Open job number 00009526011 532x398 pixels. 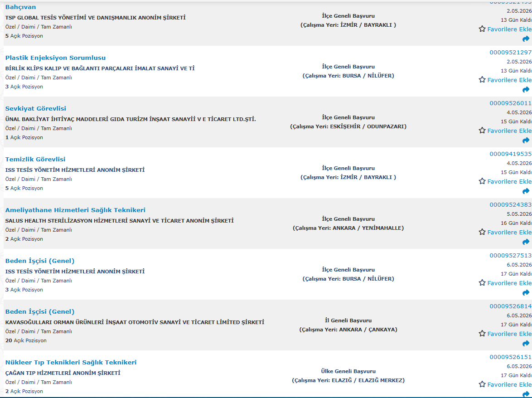click(510, 103)
